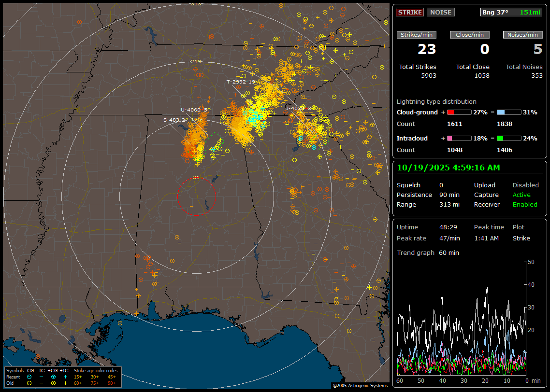Toggle the NOISE mode button
The image size is (550, 392).
click(440, 12)
